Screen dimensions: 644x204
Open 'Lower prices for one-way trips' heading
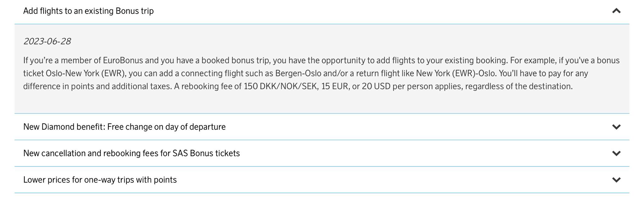[100, 180]
